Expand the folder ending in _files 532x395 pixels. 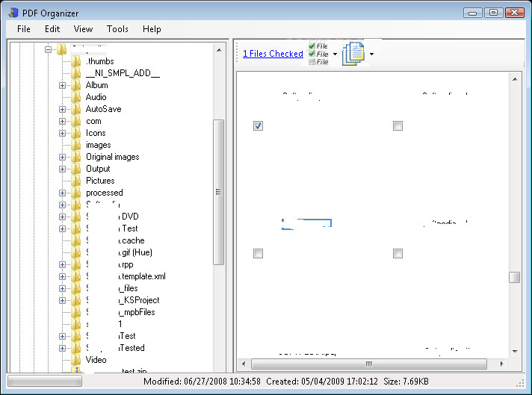[62, 288]
